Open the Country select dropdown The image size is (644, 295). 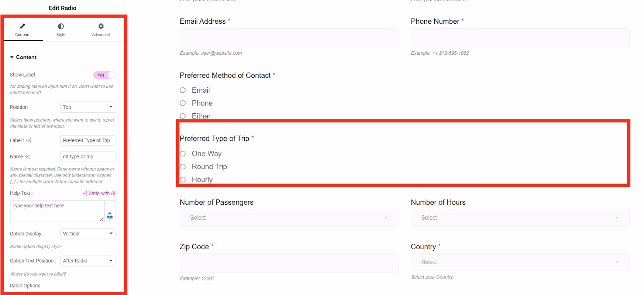520,262
